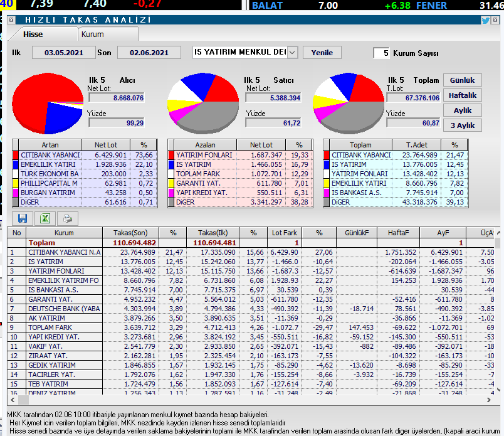Sort by Takas(Ilk) column header
Screen dimensions: 504x436
(x=213, y=233)
